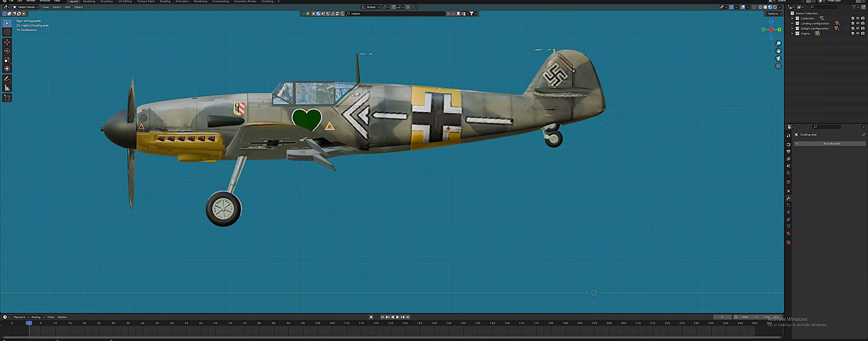Toggle X-ray view in viewport header
The width and height of the screenshot is (868, 341).
pos(754,7)
